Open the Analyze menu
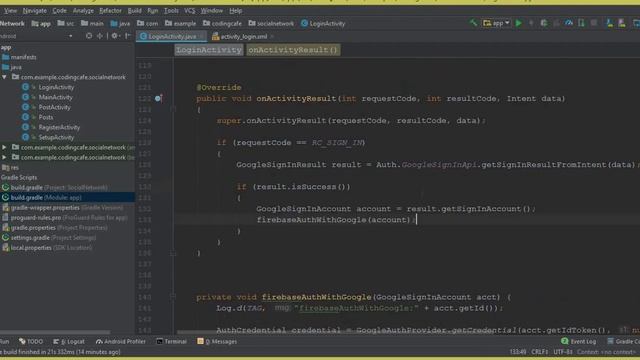640x360 pixels. click(x=83, y=11)
